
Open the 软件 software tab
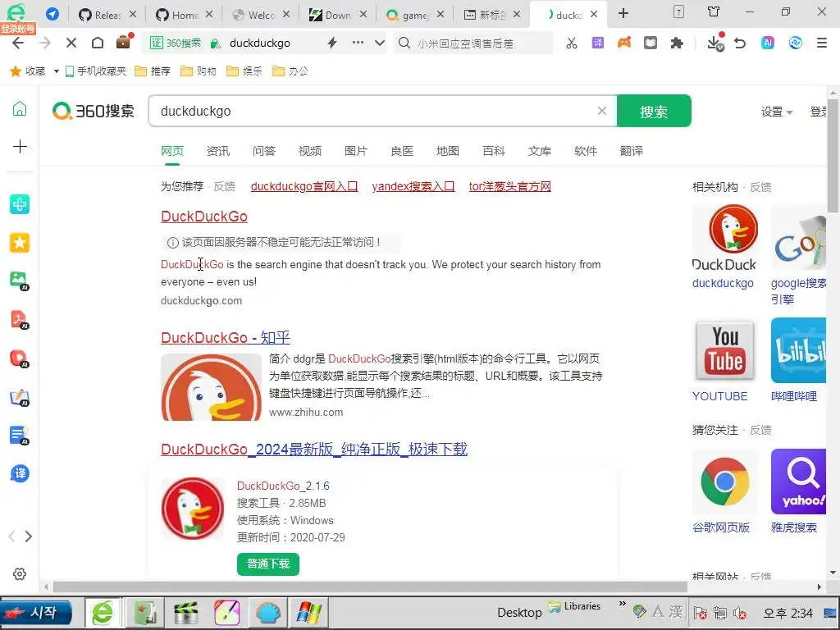point(586,151)
